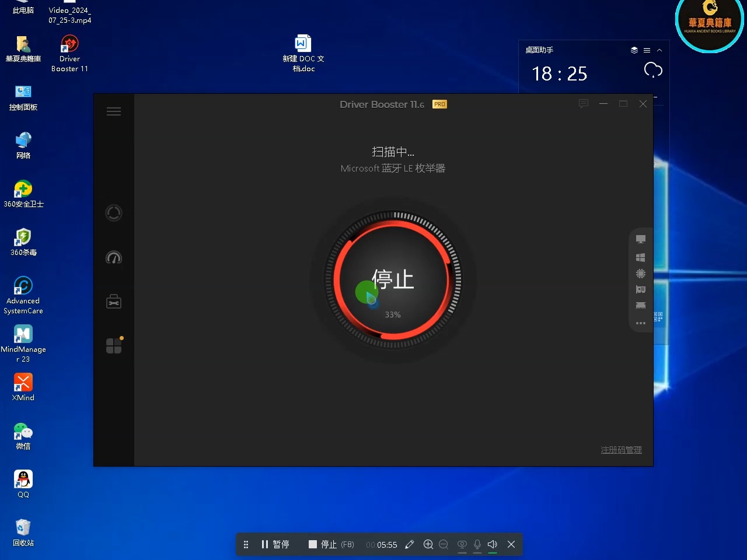
Task: Open the Action Center grid icon in the sidebar
Action: (x=114, y=345)
